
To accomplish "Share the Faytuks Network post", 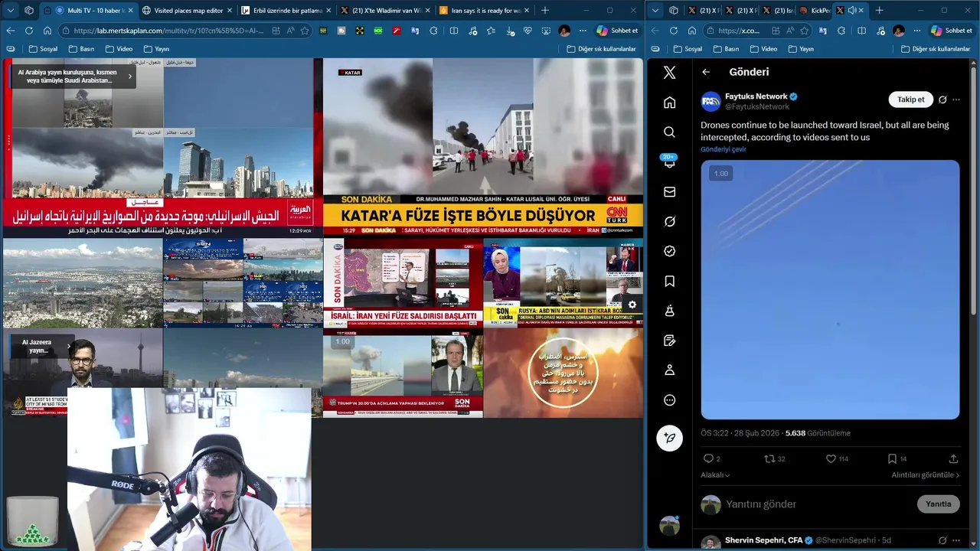I will click(953, 458).
